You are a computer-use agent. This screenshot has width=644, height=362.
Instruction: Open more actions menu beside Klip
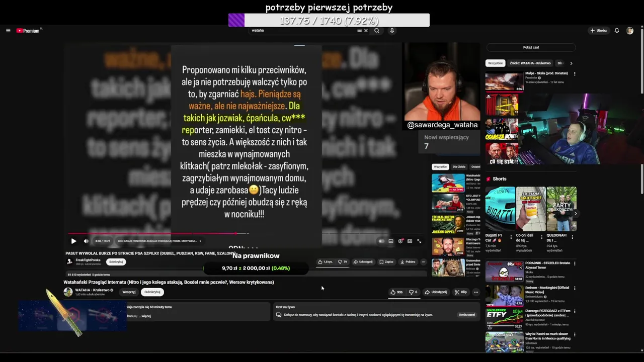point(476,292)
